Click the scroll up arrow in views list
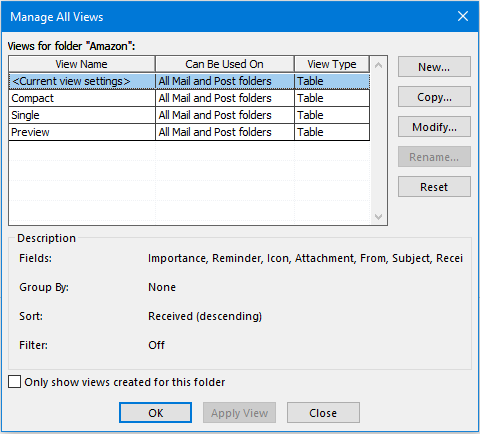Viewport: 480px width, 434px height. point(378,65)
